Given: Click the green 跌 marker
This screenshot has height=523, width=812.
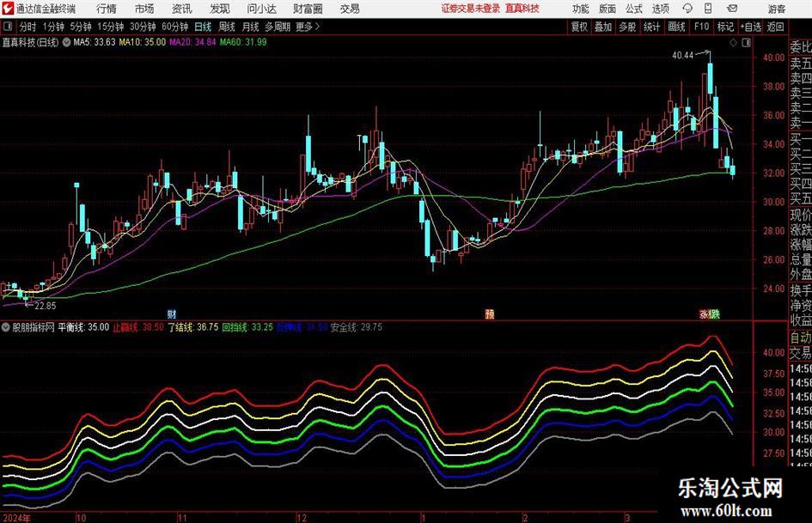Looking at the screenshot, I should [x=715, y=313].
